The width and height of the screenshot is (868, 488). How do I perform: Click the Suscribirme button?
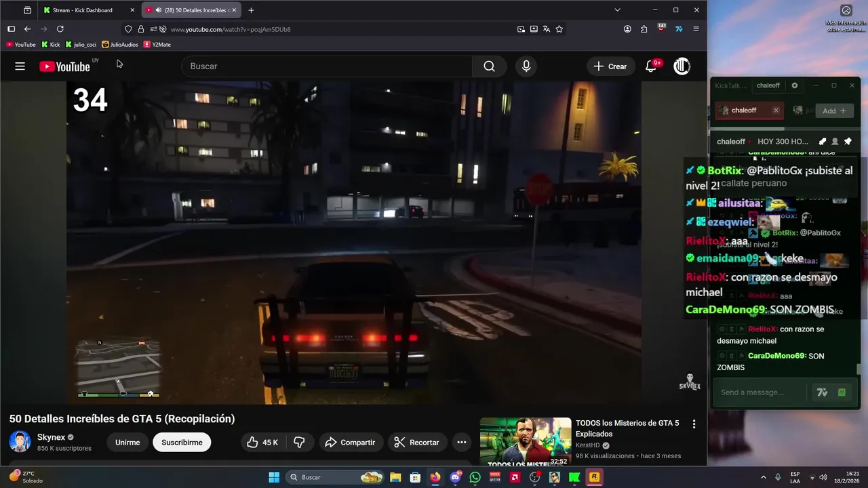pos(182,443)
